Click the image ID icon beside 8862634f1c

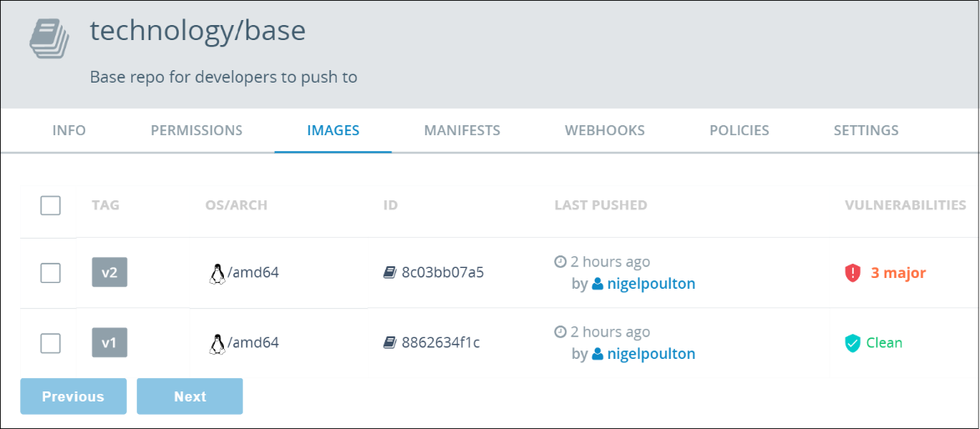coord(389,343)
